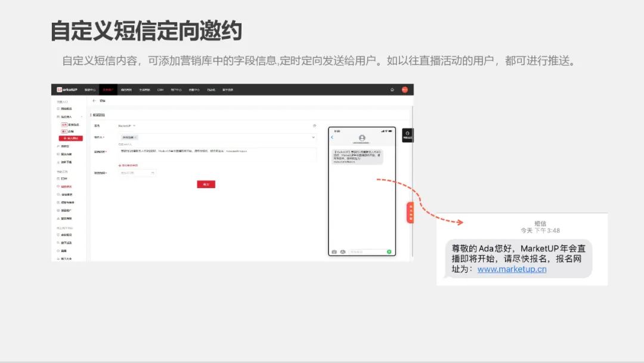The image size is (644, 363).
Task: Click the red plus button in sidebar
Action: [x=70, y=139]
